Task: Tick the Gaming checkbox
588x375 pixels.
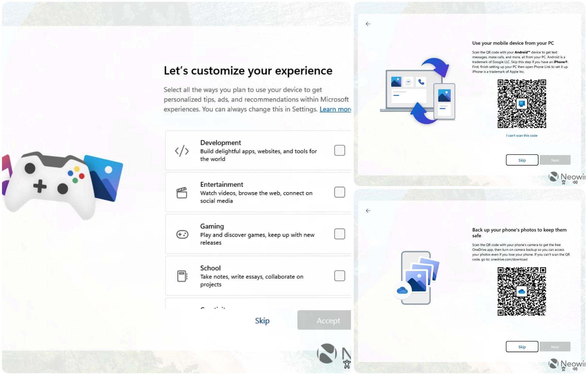Action: (340, 234)
